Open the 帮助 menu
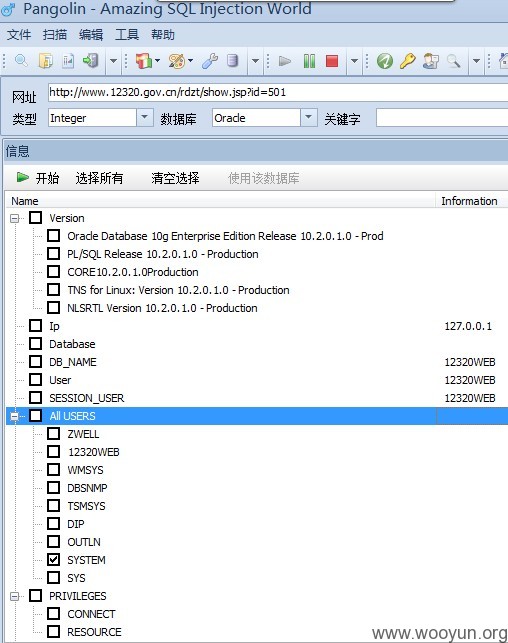The image size is (508, 643). point(163,34)
